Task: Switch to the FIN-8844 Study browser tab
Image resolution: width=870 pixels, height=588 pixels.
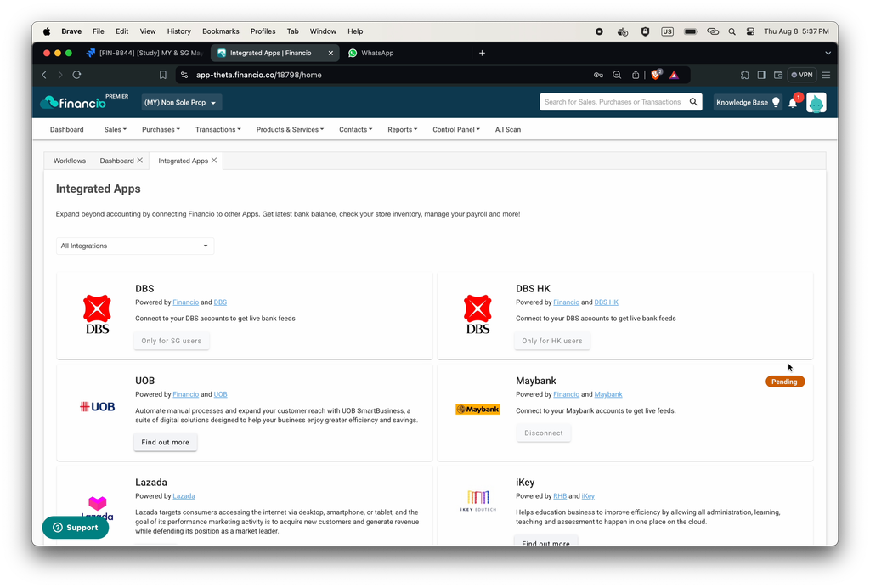Action: (x=145, y=54)
